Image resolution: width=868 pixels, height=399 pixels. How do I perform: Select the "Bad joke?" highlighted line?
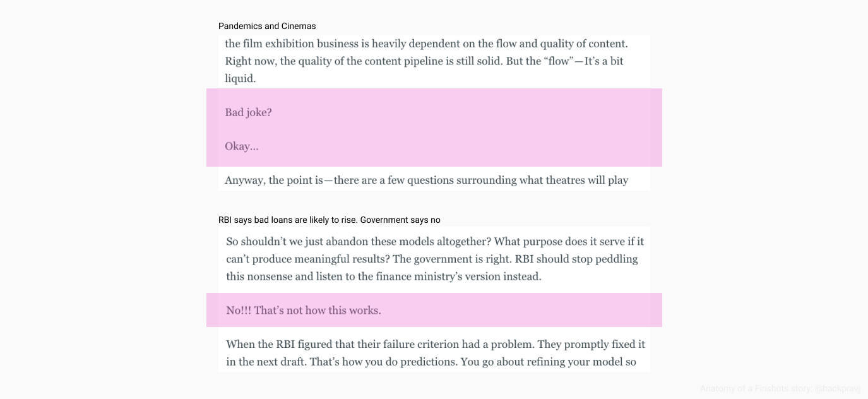(x=248, y=112)
